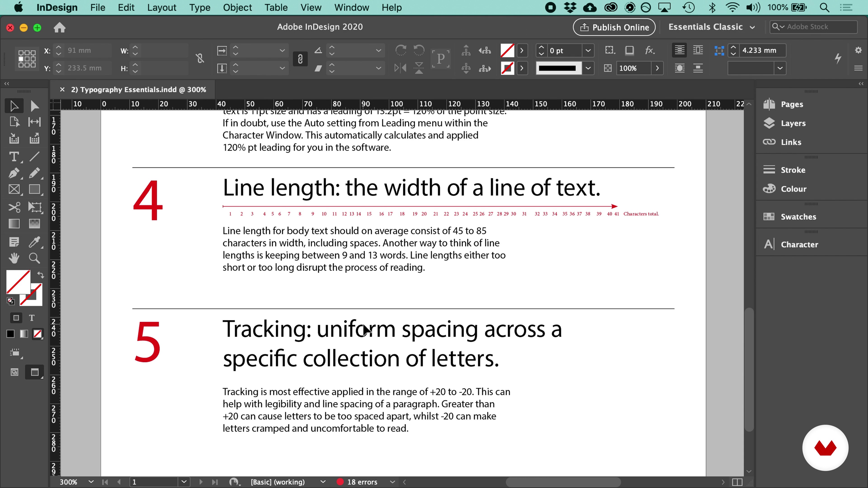Screen dimensions: 868x488
Task: Expand the stroke style dropdown
Action: [x=588, y=68]
